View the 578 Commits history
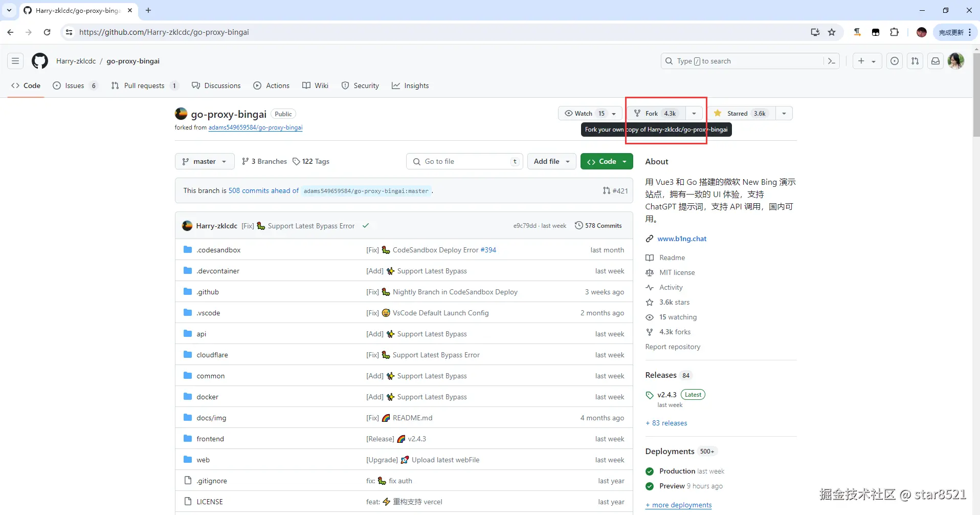Image resolution: width=980 pixels, height=515 pixels. (x=598, y=226)
